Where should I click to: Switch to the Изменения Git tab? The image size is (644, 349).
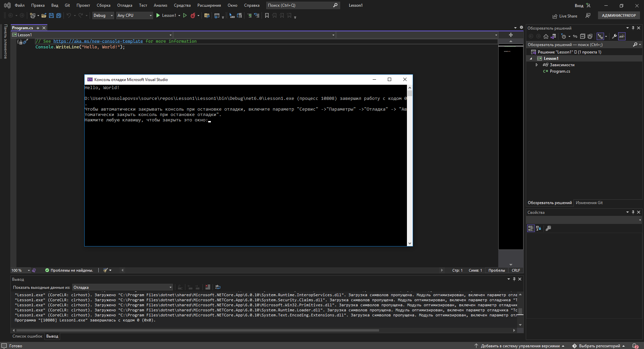coord(589,203)
